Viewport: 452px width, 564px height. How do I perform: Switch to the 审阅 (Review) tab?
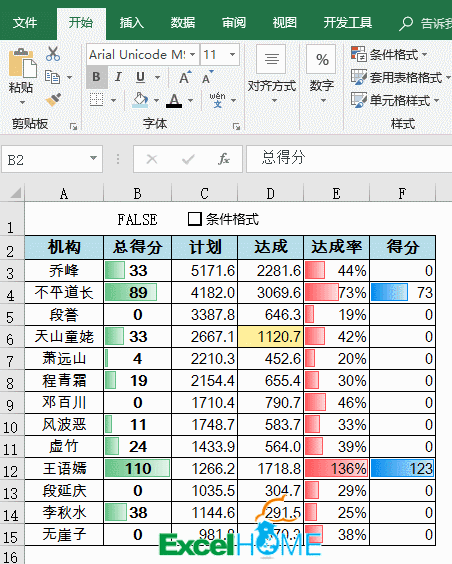(x=234, y=23)
